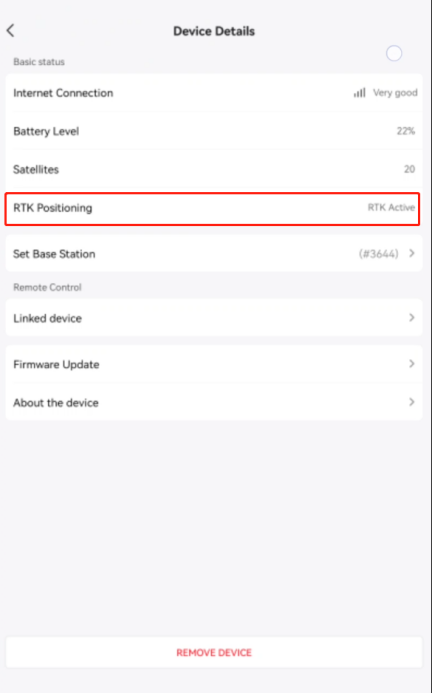Open the Firmware Update chevron arrow
Viewport: 432px width, 693px height.
point(412,364)
